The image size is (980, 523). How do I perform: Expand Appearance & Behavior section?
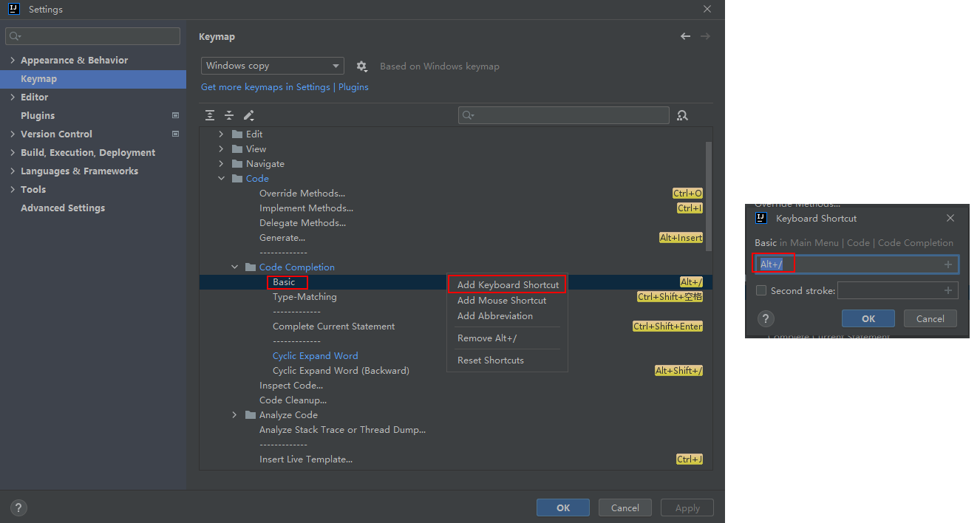click(13, 60)
